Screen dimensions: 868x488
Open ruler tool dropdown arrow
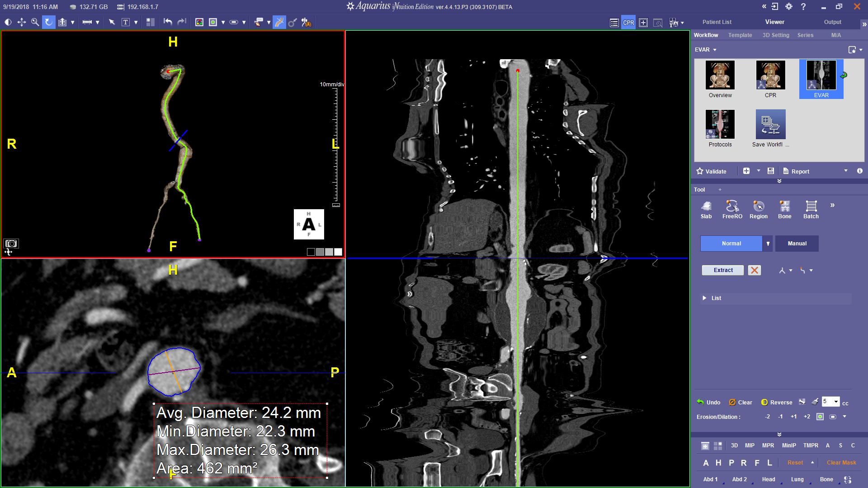[97, 22]
